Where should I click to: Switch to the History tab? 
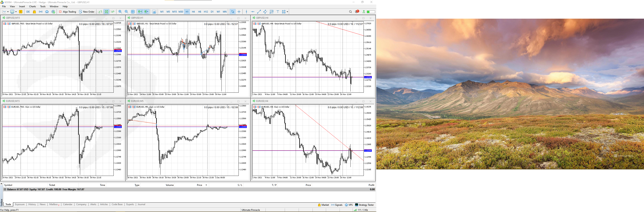pos(32,205)
